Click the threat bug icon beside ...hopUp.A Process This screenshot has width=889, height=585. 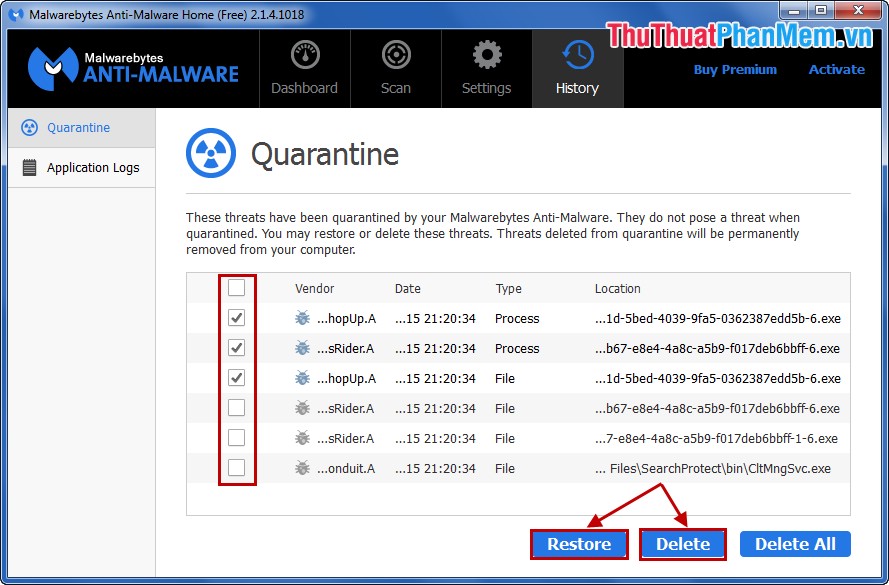[303, 318]
